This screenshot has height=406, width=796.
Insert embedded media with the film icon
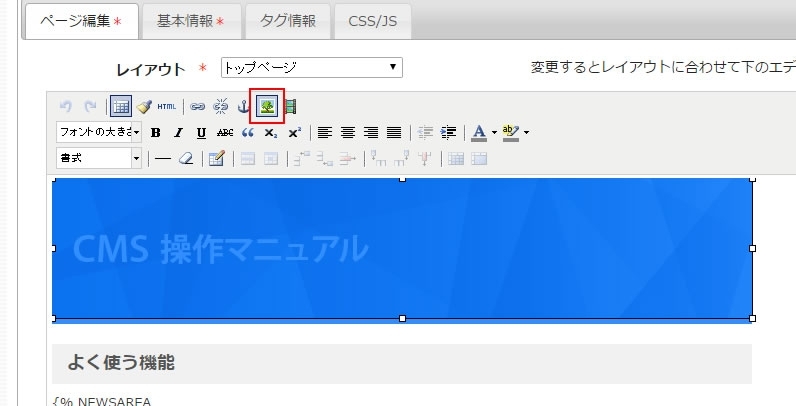(x=290, y=107)
